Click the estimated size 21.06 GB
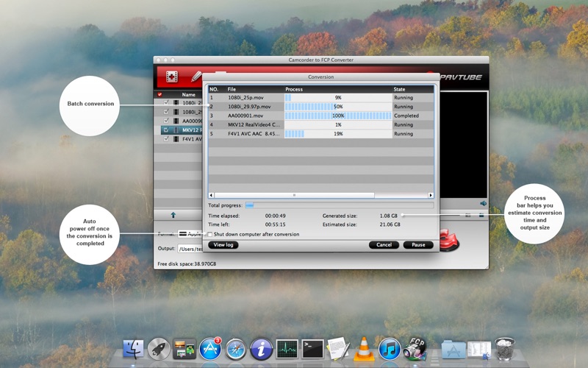Viewport: 588px width, 368px height. click(x=390, y=224)
